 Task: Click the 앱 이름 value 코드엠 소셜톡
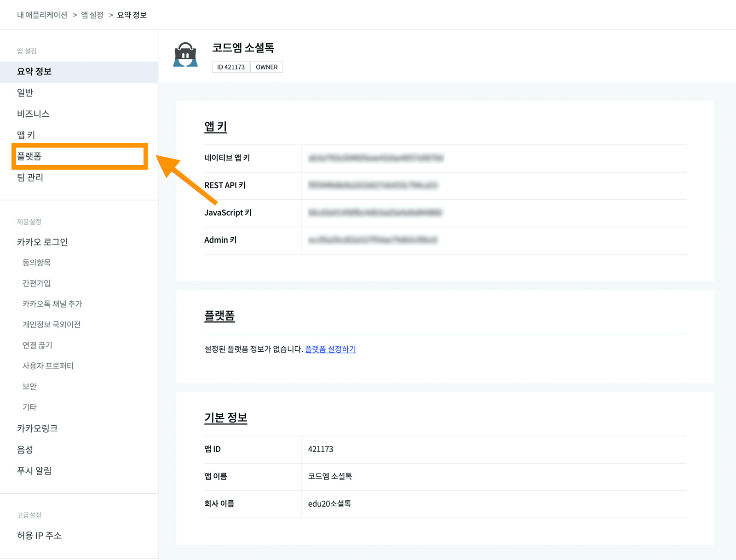330,476
